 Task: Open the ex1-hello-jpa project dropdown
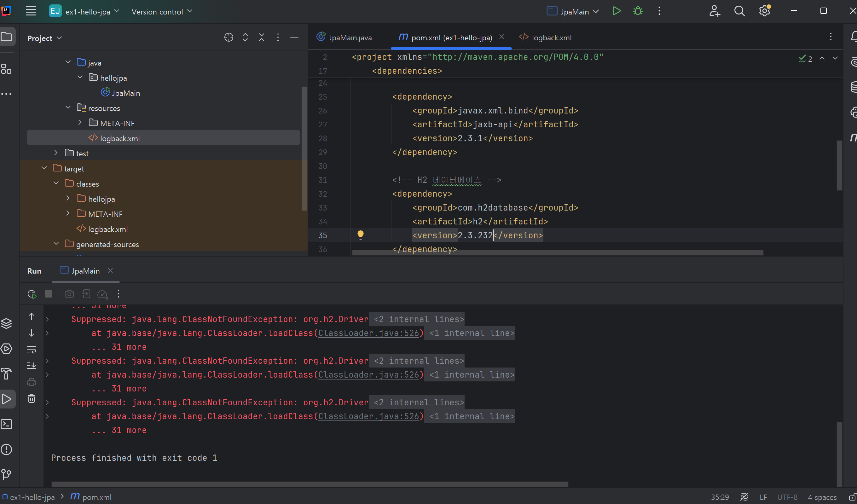84,12
